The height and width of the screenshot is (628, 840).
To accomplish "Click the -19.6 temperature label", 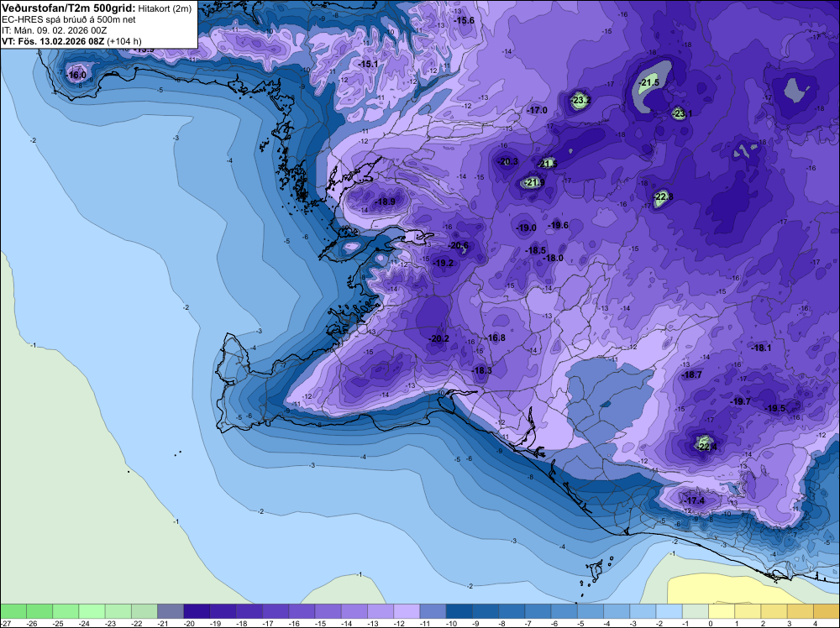I will pos(559,225).
